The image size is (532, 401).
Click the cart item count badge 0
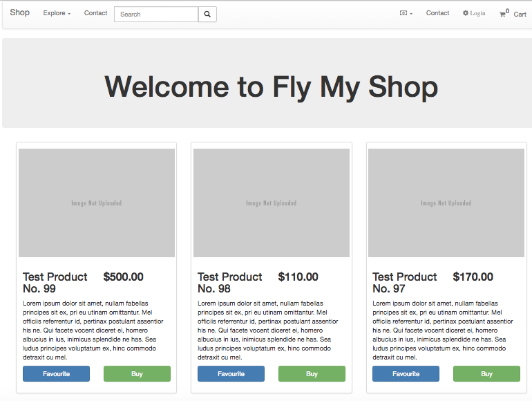[x=507, y=11]
